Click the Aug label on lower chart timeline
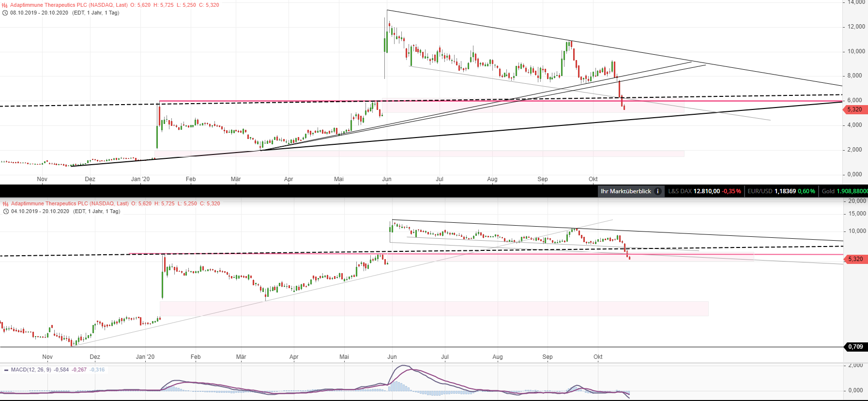This screenshot has width=868, height=401. coord(498,357)
